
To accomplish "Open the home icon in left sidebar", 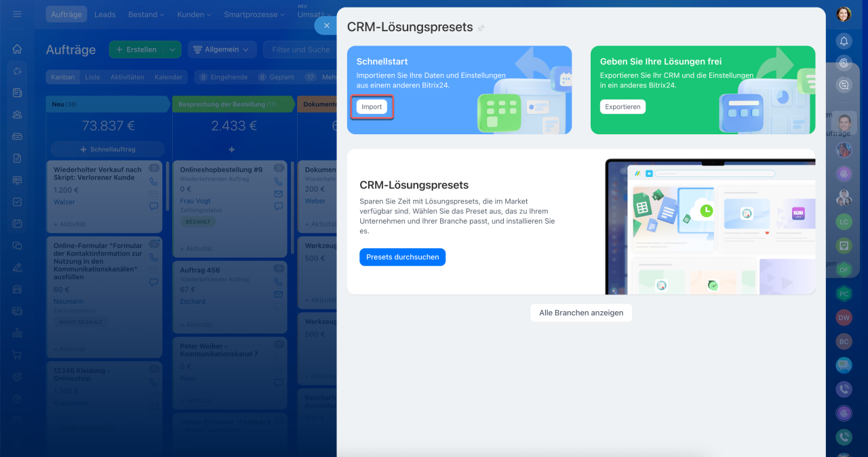I will pos(17,49).
